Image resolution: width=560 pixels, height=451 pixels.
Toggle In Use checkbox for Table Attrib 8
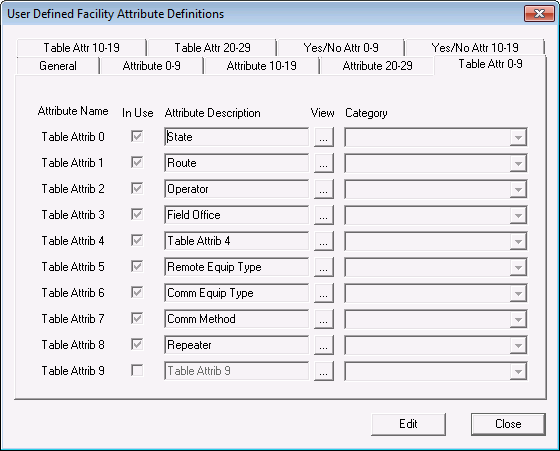pyautogui.click(x=137, y=345)
